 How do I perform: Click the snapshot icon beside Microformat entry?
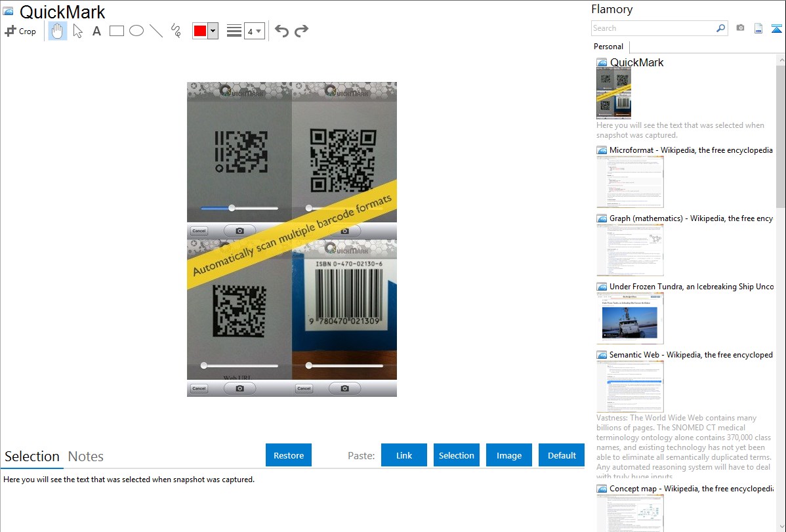coord(602,150)
